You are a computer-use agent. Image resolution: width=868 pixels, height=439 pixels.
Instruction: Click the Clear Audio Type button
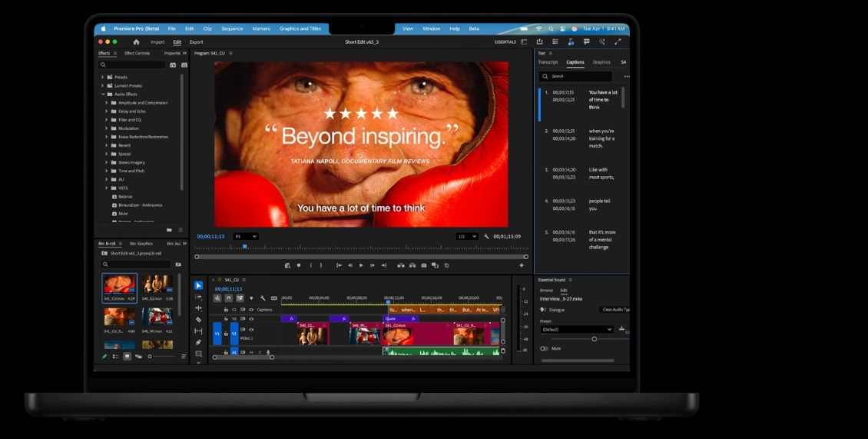(615, 310)
